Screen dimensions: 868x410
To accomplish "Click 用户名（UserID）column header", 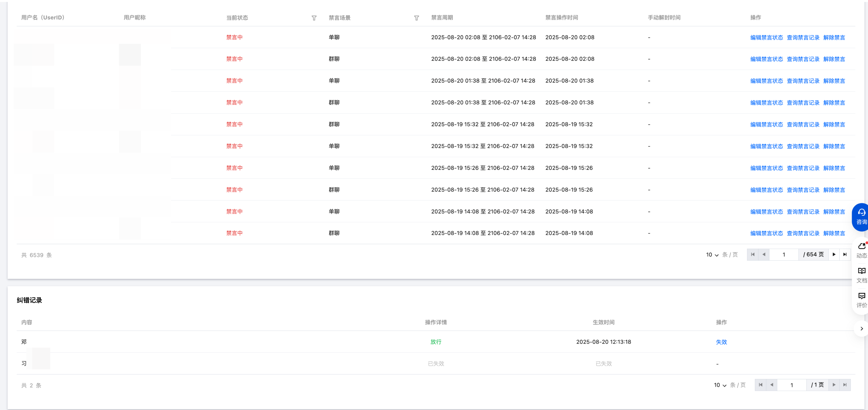I will 43,18.
